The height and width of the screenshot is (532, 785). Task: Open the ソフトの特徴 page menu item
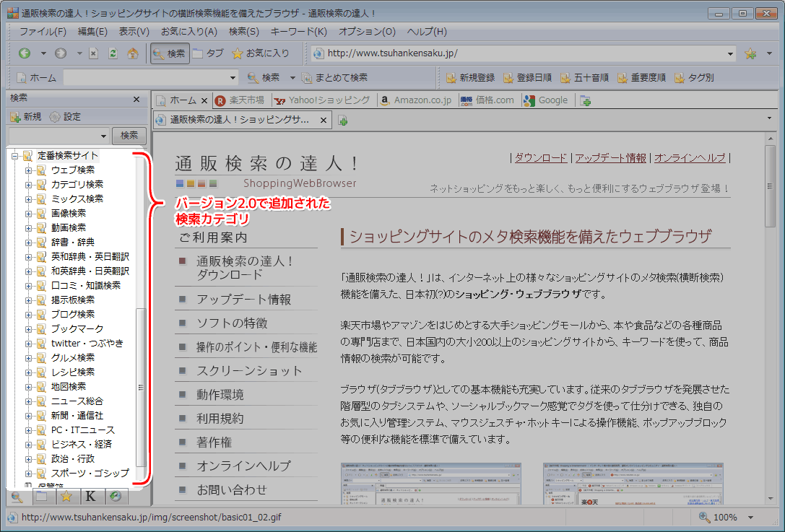(x=233, y=323)
